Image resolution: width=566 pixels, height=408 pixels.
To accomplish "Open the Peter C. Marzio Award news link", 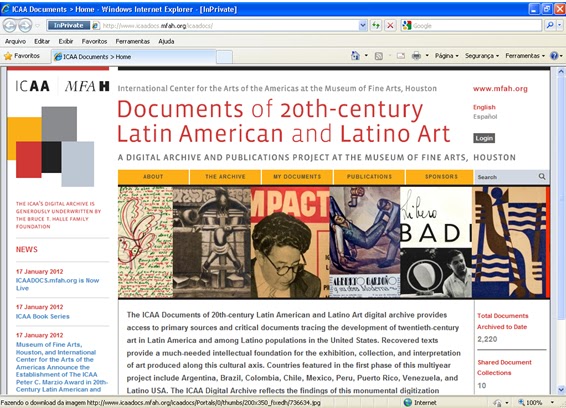I will pyautogui.click(x=61, y=367).
